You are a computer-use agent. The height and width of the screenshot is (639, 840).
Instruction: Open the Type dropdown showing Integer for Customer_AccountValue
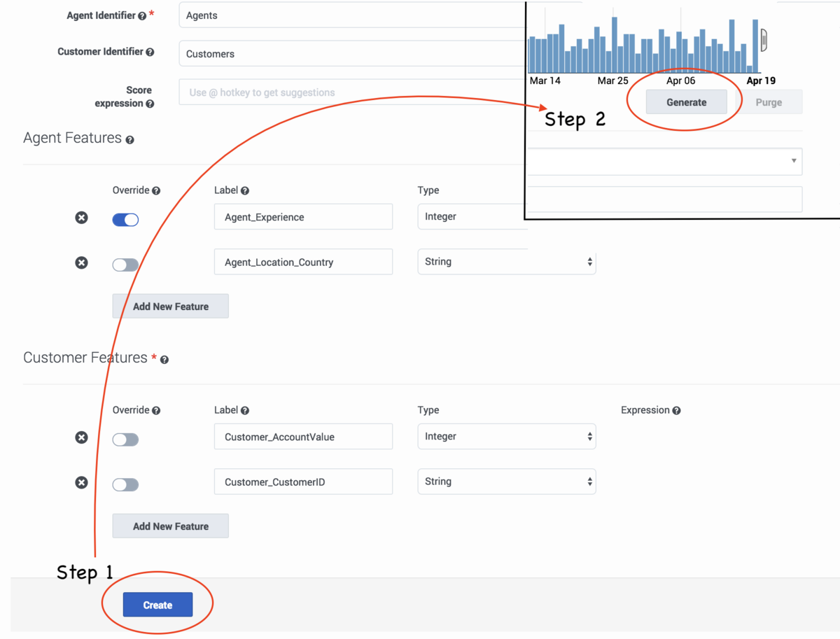(506, 436)
